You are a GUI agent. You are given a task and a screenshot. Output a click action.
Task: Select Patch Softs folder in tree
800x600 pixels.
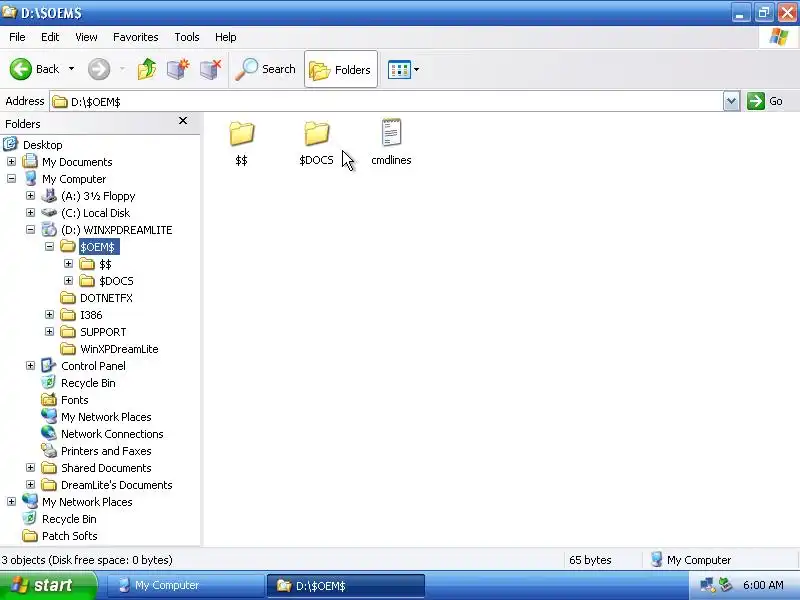tap(69, 536)
